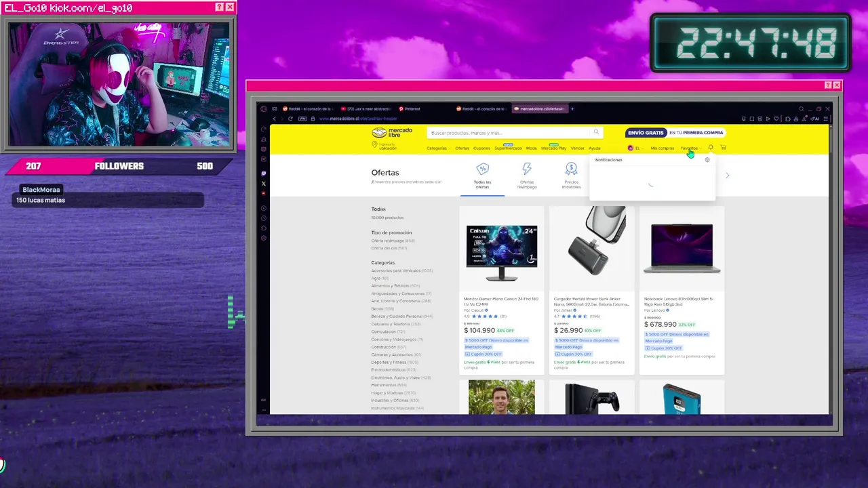Open notification settings gear icon
Screen dimensions: 868x488
(707, 160)
